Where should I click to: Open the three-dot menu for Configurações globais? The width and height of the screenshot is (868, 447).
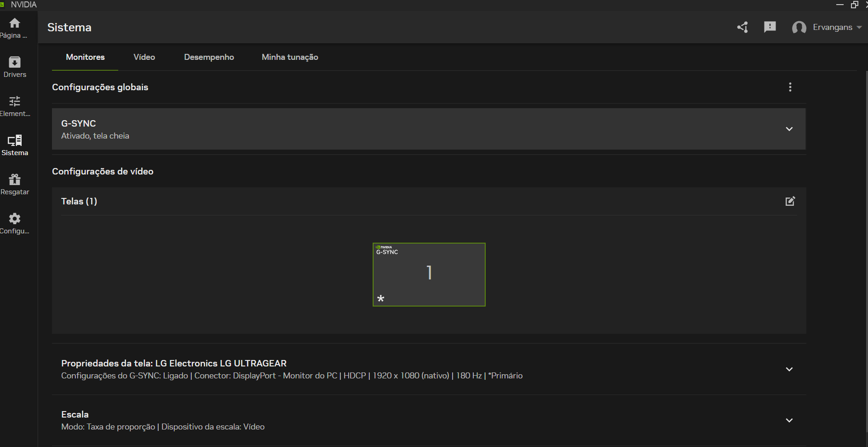pyautogui.click(x=790, y=87)
